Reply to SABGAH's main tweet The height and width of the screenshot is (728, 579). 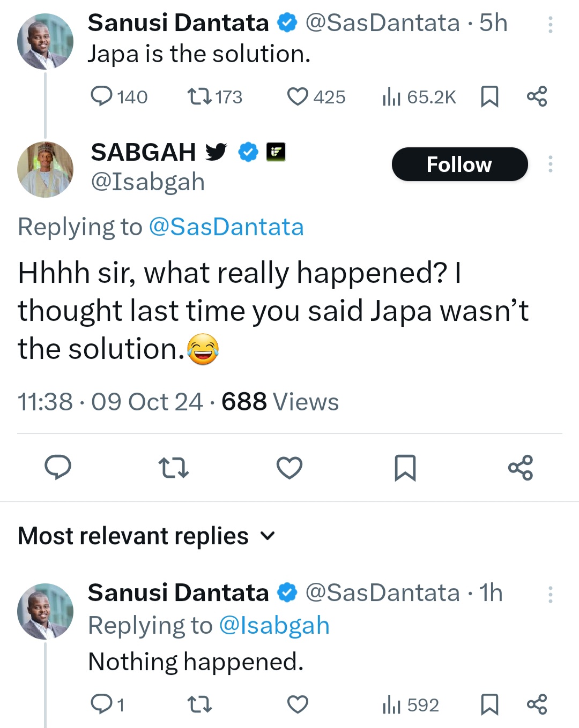(x=57, y=467)
